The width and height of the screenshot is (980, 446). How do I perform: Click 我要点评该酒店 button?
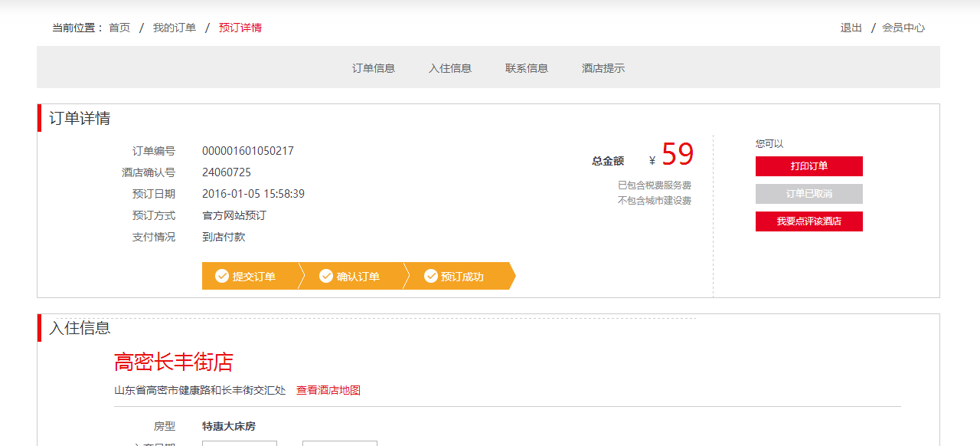809,221
